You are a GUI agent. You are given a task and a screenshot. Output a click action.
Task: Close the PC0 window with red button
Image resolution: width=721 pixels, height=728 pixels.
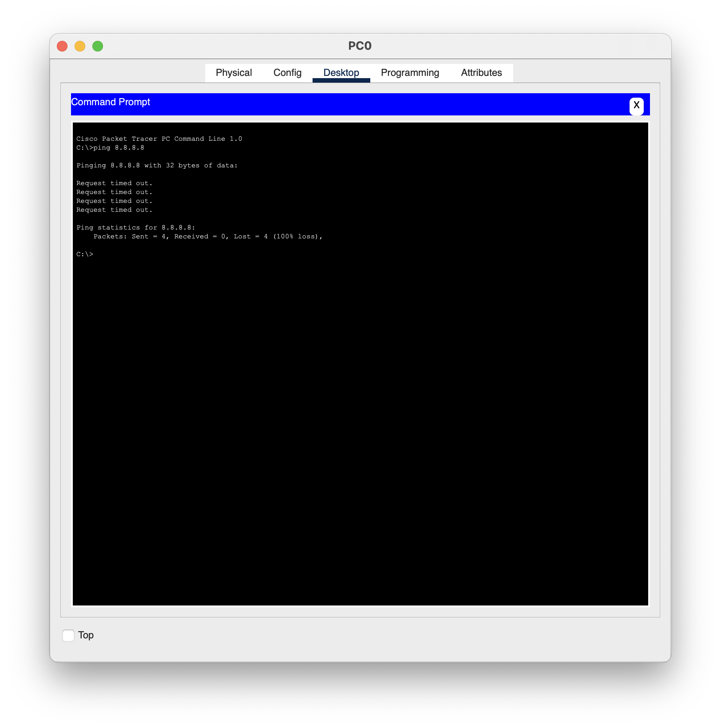click(x=62, y=46)
